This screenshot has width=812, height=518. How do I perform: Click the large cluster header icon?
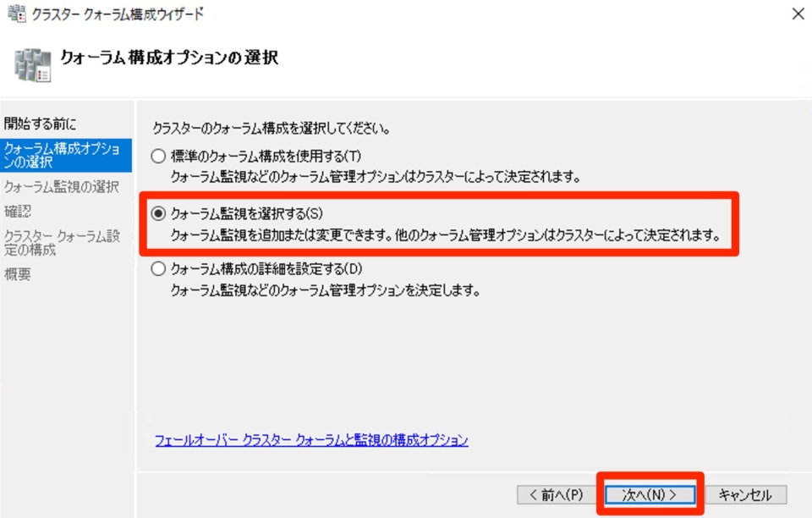click(x=33, y=64)
